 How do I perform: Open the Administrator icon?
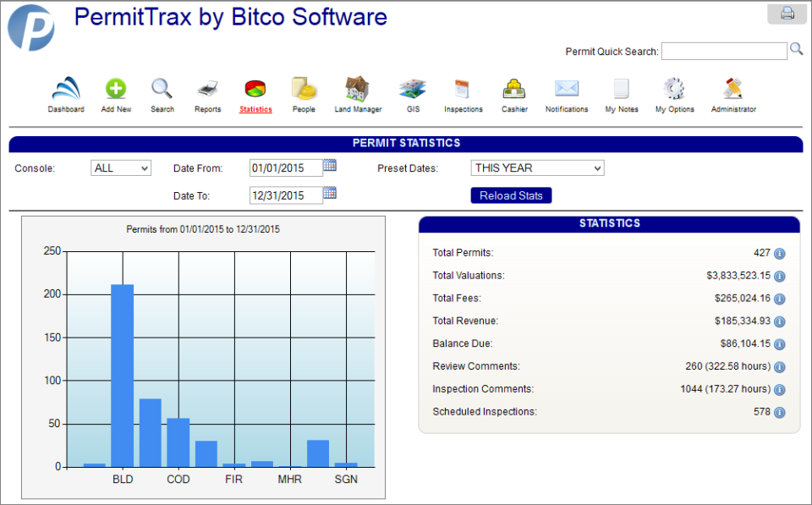[x=733, y=89]
